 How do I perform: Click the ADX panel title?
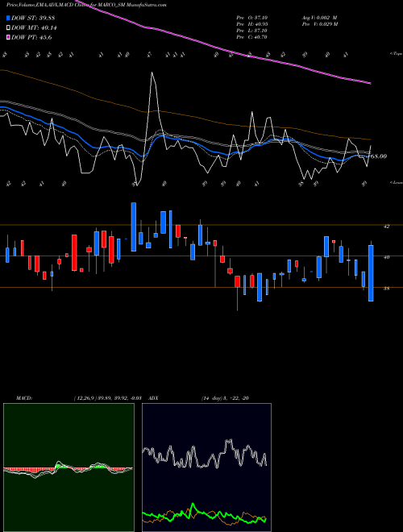point(153,398)
